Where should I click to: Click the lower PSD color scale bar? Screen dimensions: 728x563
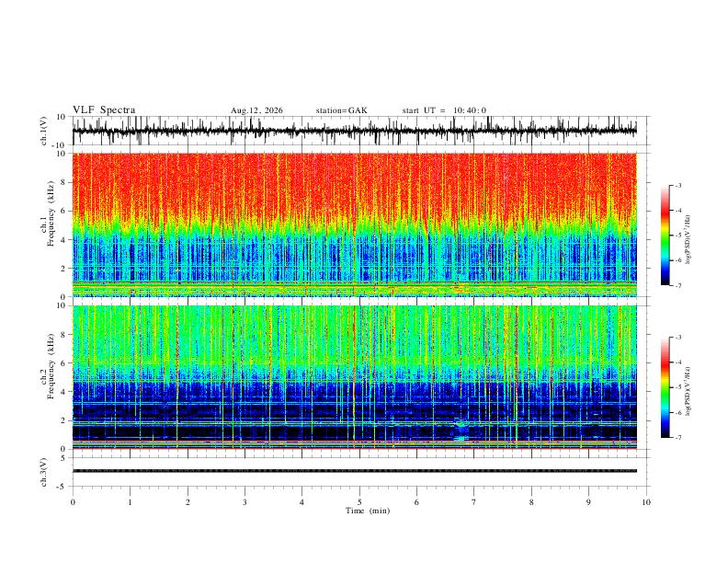pyautogui.click(x=665, y=387)
